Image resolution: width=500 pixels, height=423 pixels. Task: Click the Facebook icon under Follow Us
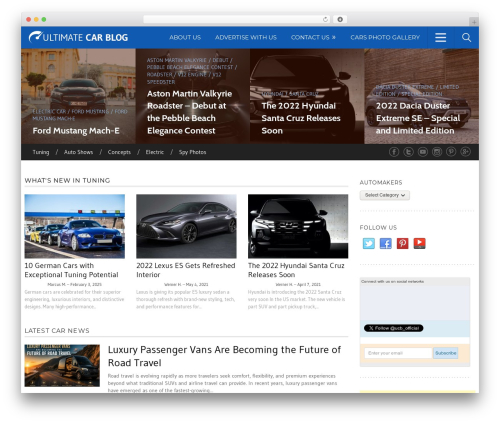386,243
